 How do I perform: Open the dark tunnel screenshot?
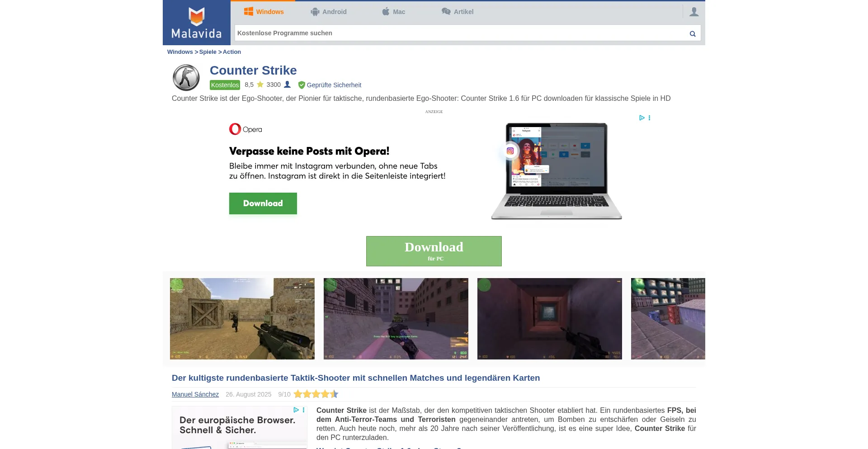[550, 319]
